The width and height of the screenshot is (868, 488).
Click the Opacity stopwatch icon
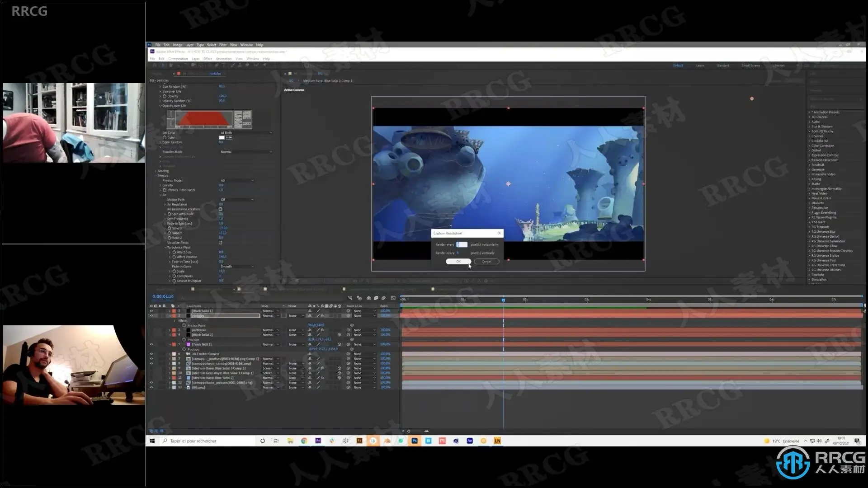pyautogui.click(x=165, y=96)
